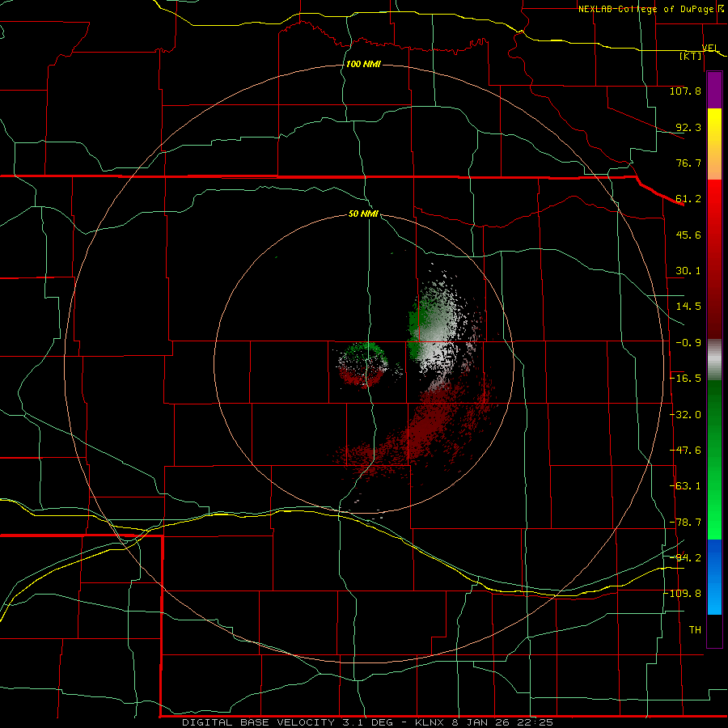Click the 61.2 value on the velocity scale

(x=688, y=199)
